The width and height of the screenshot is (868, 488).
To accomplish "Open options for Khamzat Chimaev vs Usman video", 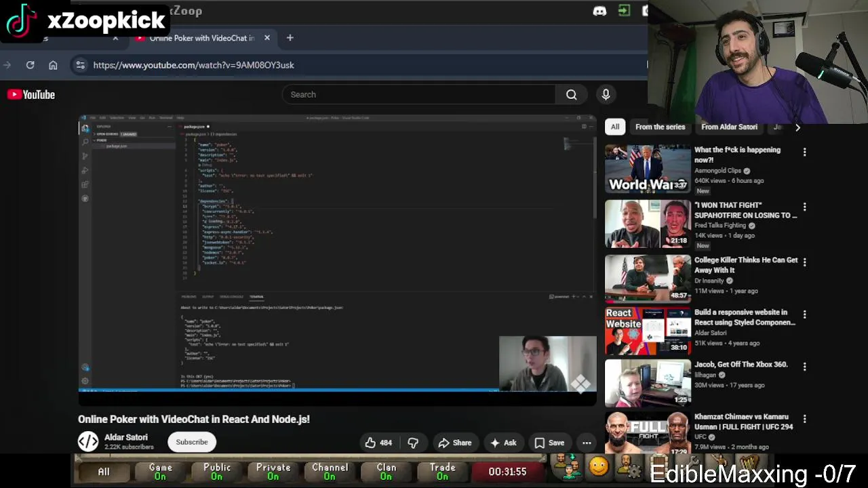I will tap(805, 419).
